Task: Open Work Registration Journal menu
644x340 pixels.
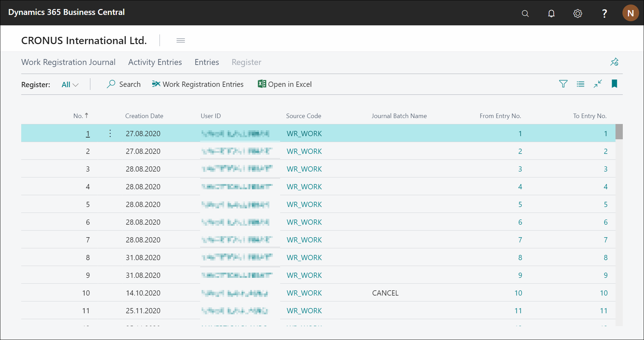Action: 68,62
